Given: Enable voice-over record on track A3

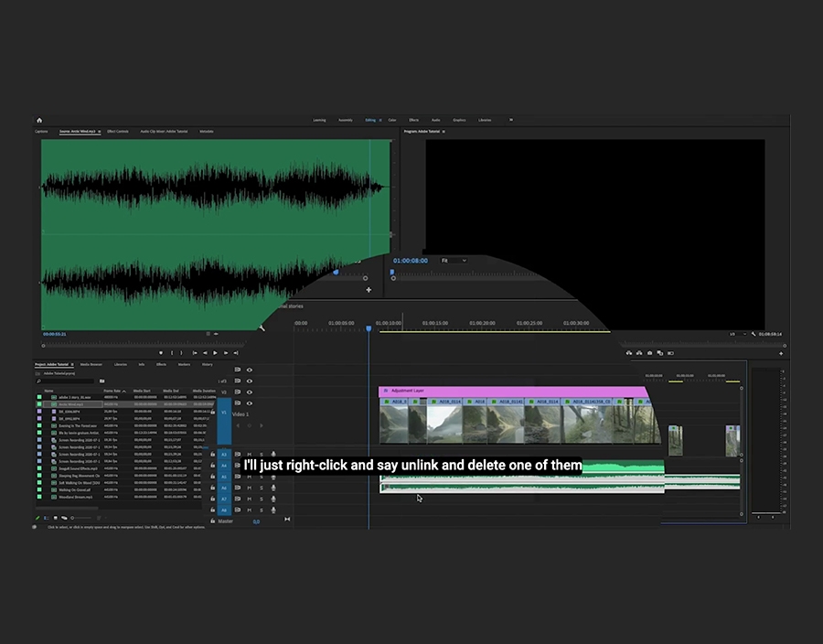Looking at the screenshot, I should point(273,455).
